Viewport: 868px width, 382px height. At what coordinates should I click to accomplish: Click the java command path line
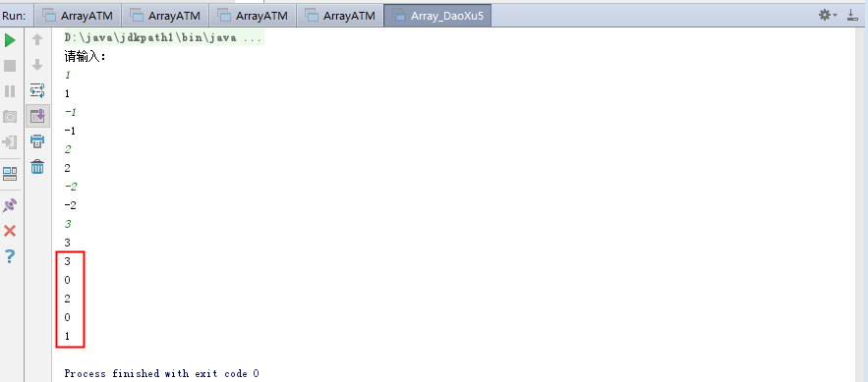pyautogui.click(x=163, y=38)
